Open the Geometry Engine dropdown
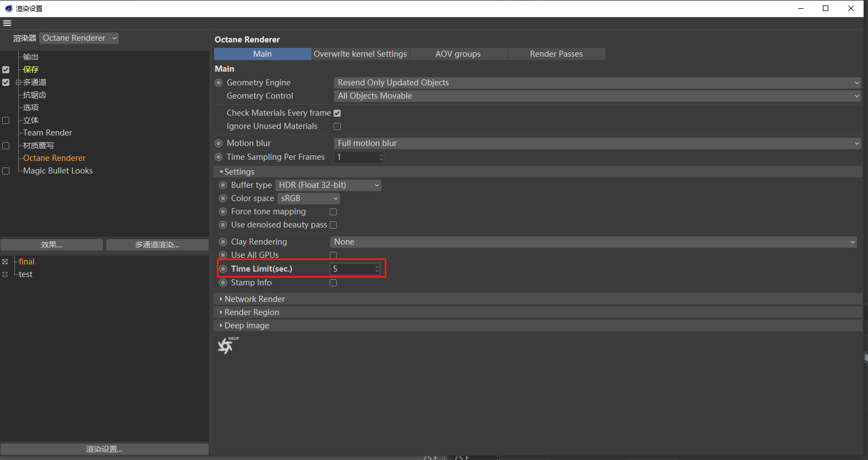868x460 pixels. (597, 83)
